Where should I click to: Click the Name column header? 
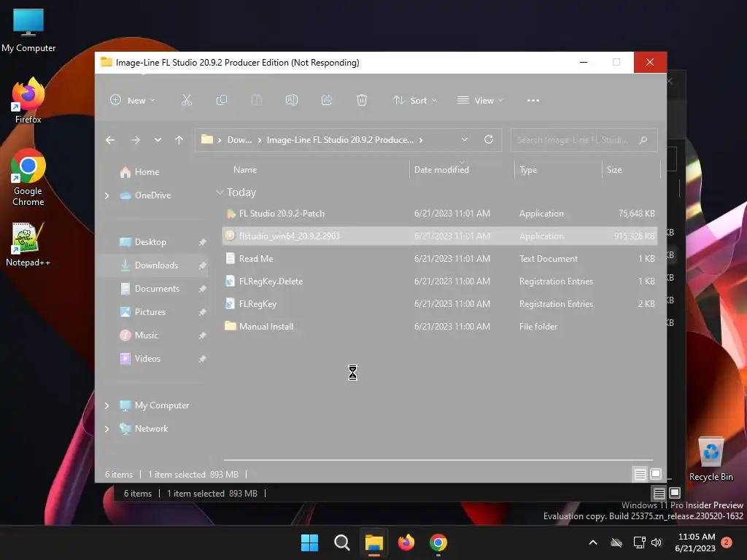tap(245, 169)
